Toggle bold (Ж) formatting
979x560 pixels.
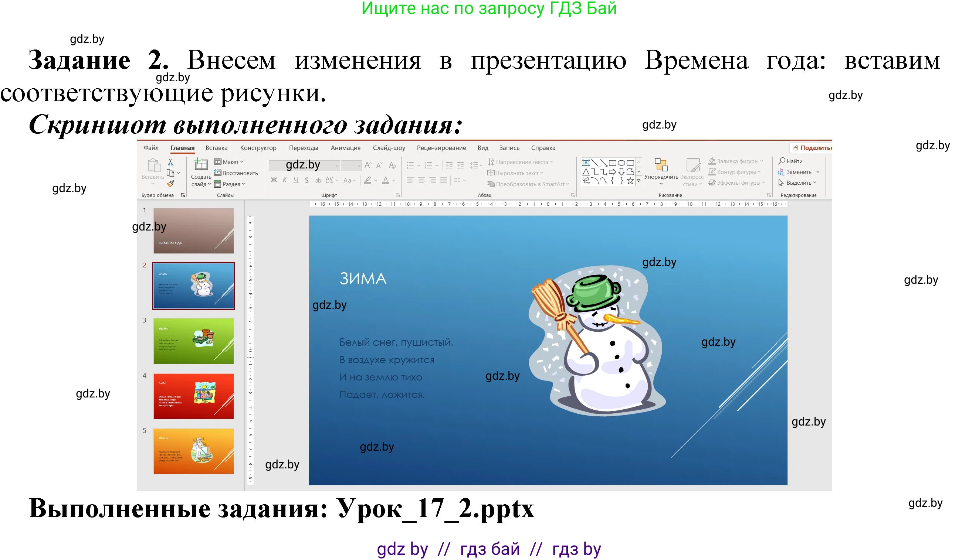pyautogui.click(x=274, y=180)
